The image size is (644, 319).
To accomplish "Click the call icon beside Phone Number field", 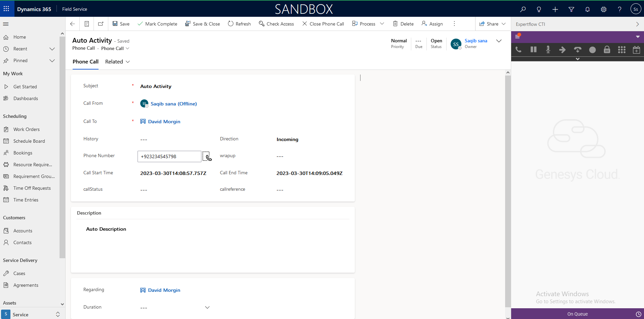I will pyautogui.click(x=207, y=156).
